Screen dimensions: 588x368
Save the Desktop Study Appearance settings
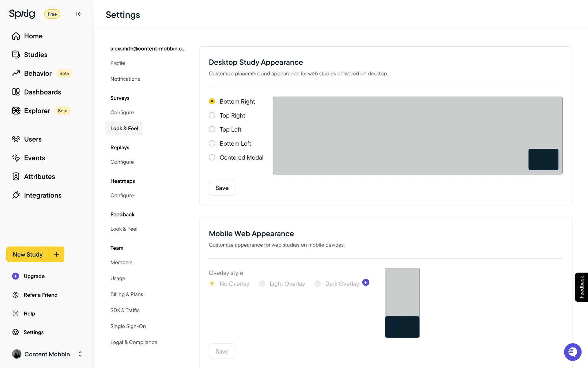point(222,188)
